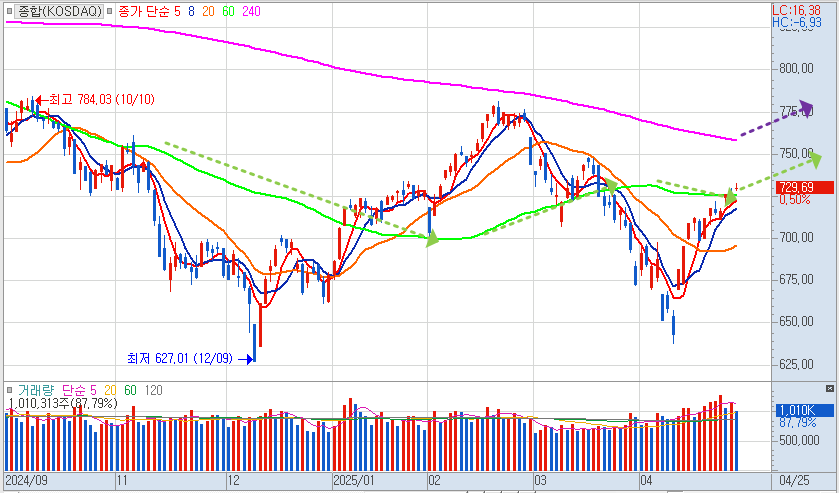Click the 04/25 current date label
Screen dimensions: 839x493
[795, 480]
